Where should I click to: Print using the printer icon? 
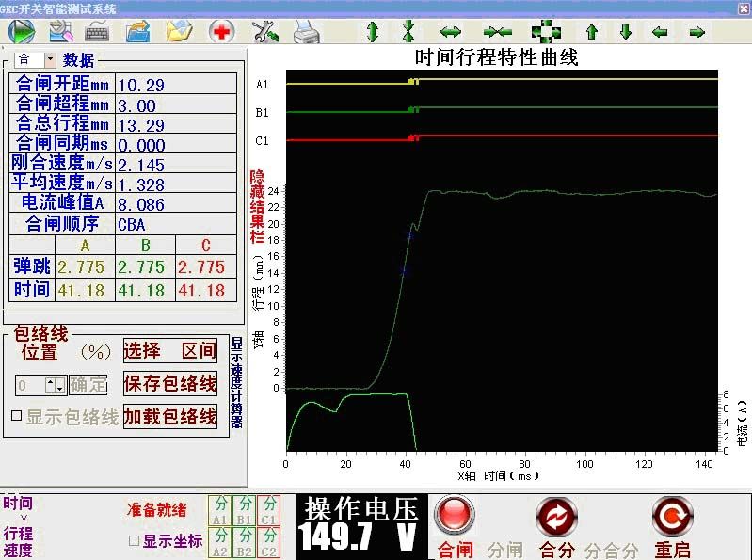[x=306, y=32]
